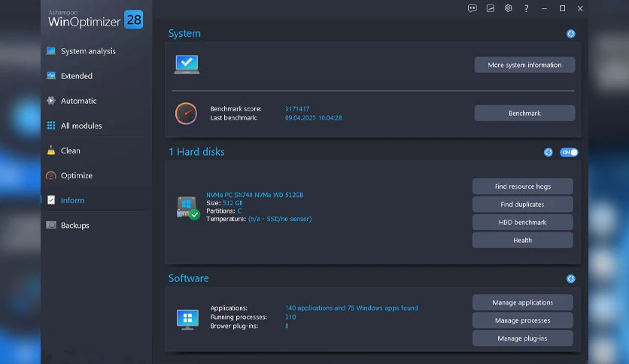Minimize the WinOptimizer window
The image size is (629, 364).
click(x=545, y=8)
